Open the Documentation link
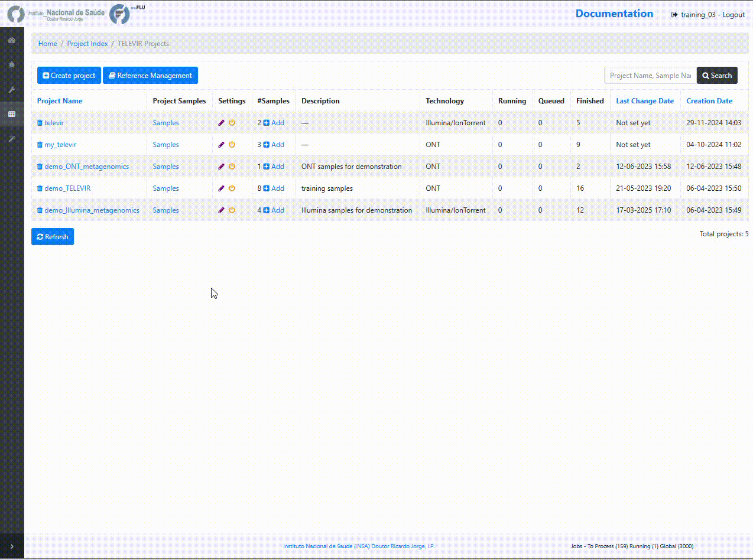This screenshot has height=560, width=753. pos(615,14)
